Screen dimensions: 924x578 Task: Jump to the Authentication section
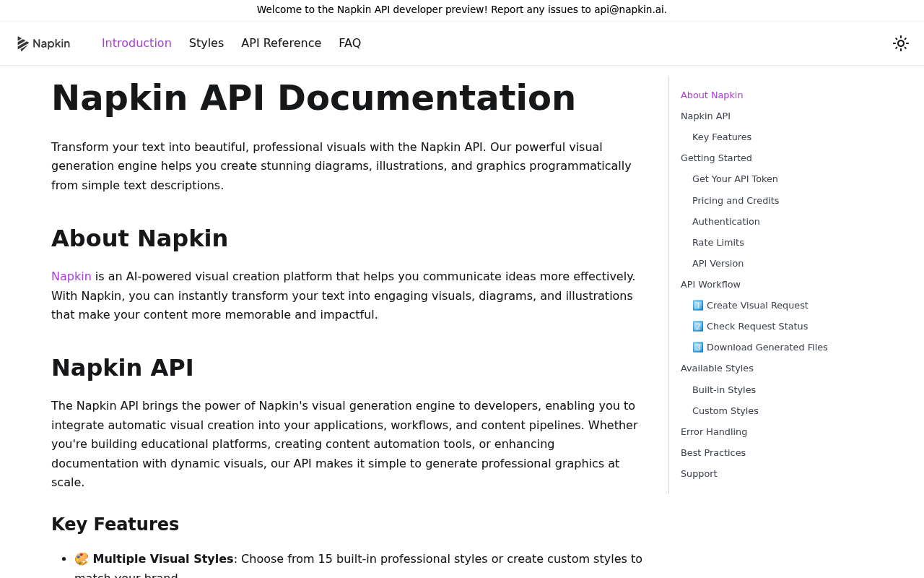[726, 221]
